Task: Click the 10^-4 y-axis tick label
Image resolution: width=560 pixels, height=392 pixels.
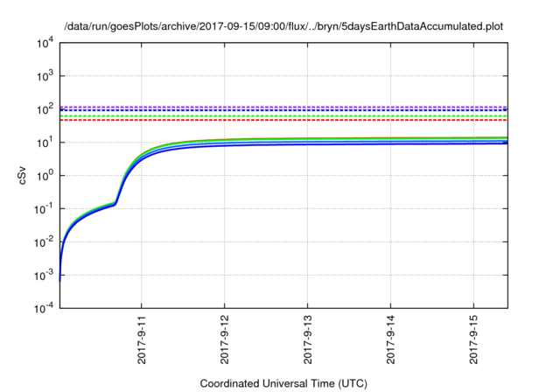Action: coord(44,308)
